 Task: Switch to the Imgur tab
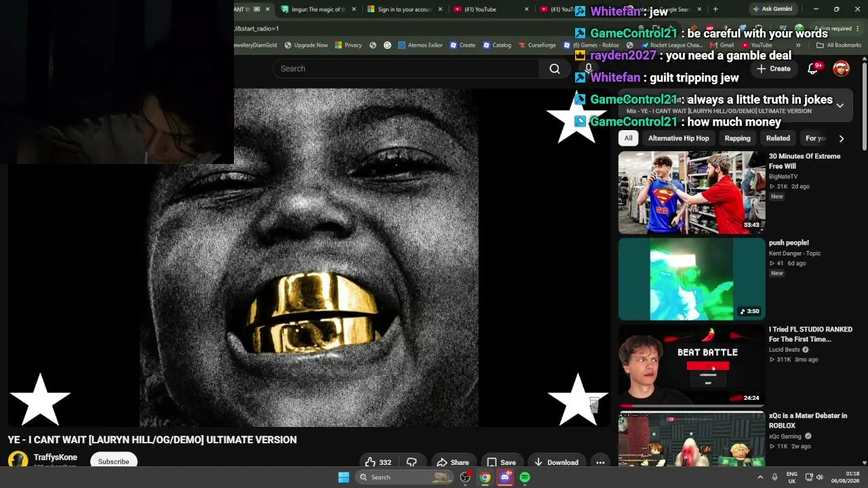[318, 9]
